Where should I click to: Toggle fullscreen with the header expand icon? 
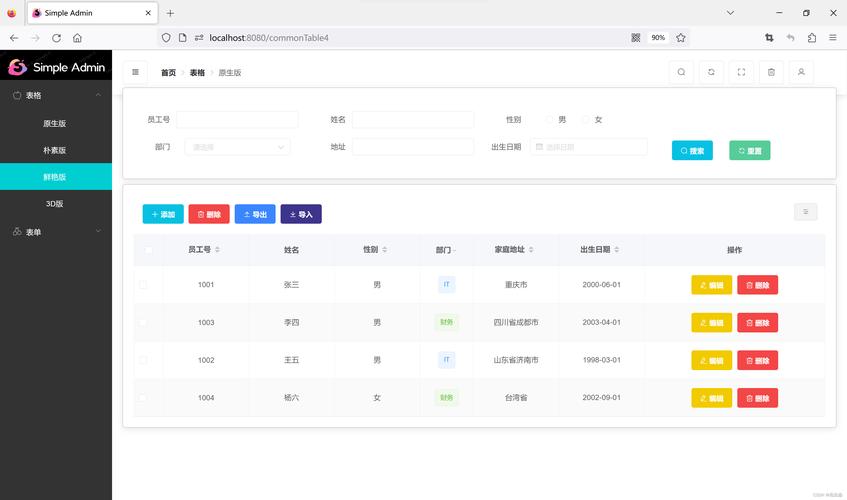(x=741, y=72)
